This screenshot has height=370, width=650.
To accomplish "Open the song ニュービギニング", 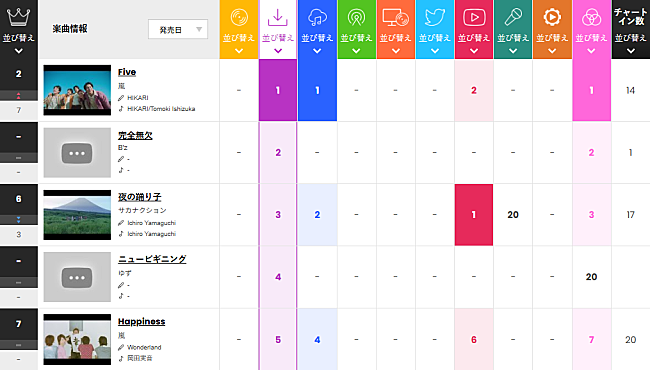I will 152,259.
